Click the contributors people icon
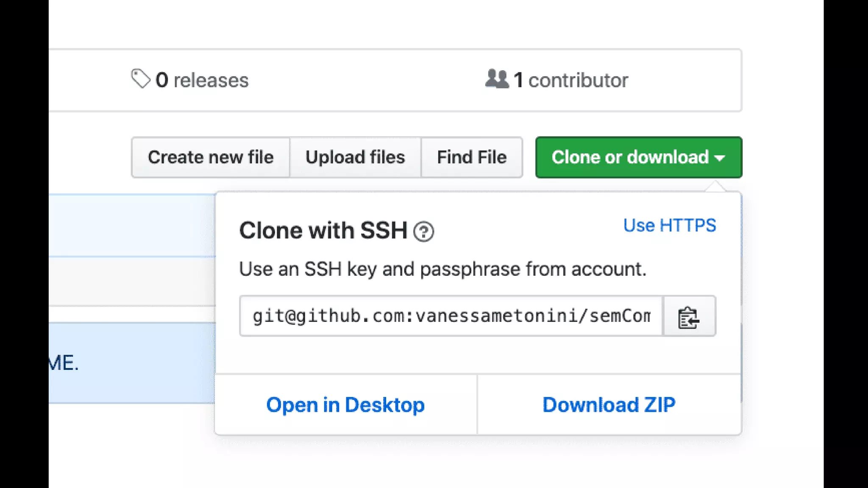Viewport: 868px width, 488px height. [x=497, y=79]
